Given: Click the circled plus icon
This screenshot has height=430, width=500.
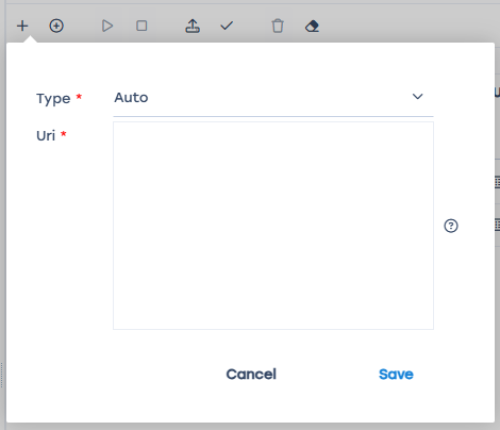Looking at the screenshot, I should click(x=56, y=26).
